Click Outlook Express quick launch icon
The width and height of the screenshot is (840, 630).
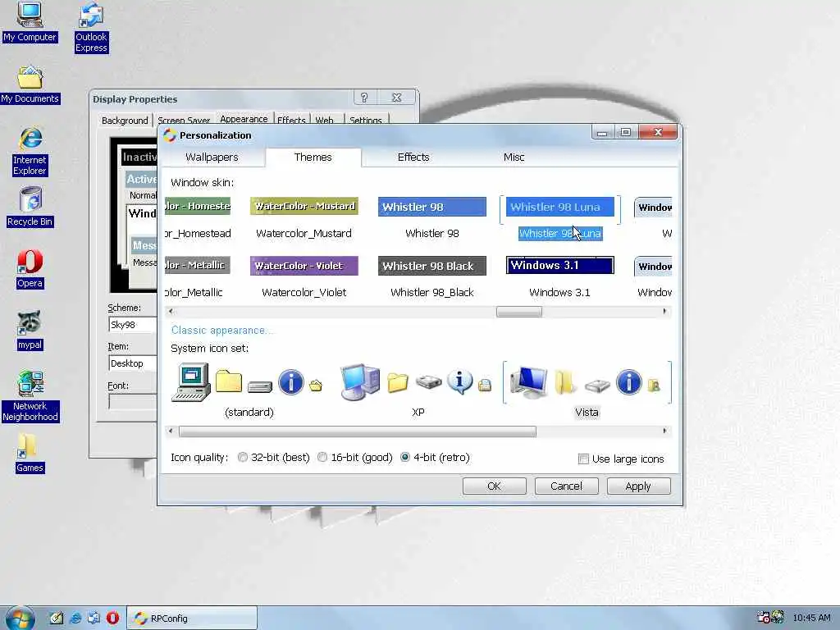coord(94,619)
